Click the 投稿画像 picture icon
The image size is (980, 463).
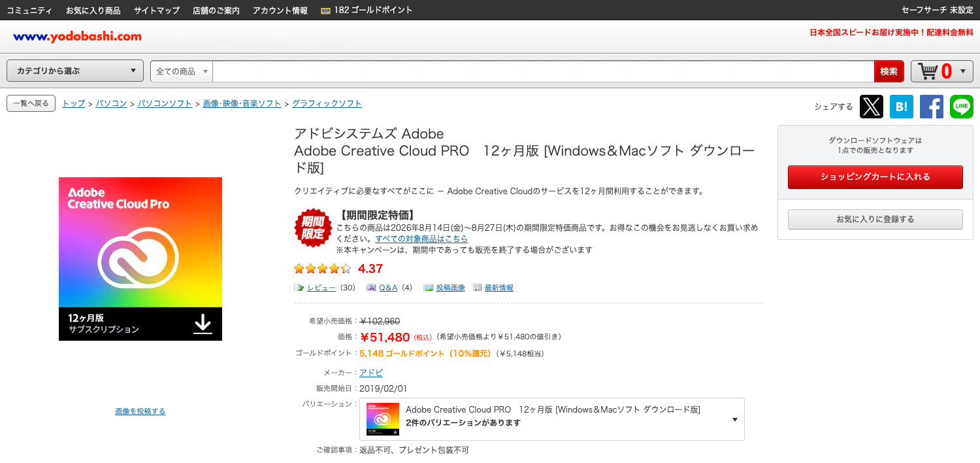(x=429, y=288)
